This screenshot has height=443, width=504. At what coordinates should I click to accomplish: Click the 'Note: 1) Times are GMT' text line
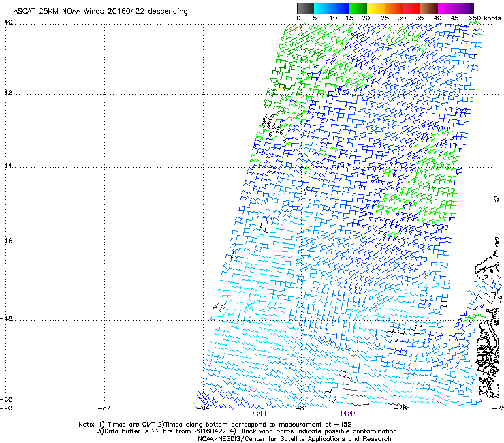(215, 425)
